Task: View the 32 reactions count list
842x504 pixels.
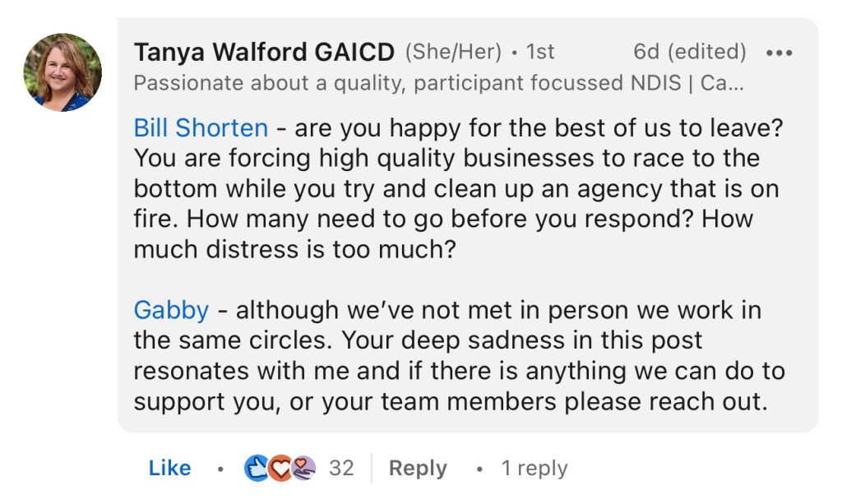Action: 341,468
